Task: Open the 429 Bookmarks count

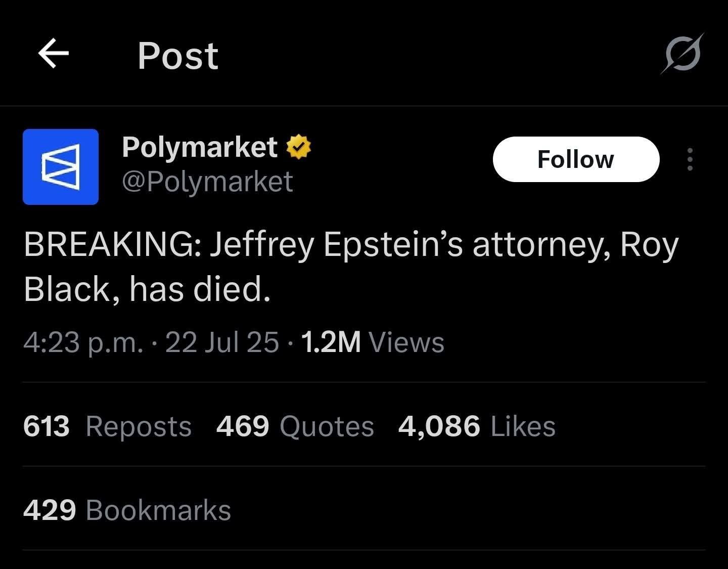Action: point(127,510)
